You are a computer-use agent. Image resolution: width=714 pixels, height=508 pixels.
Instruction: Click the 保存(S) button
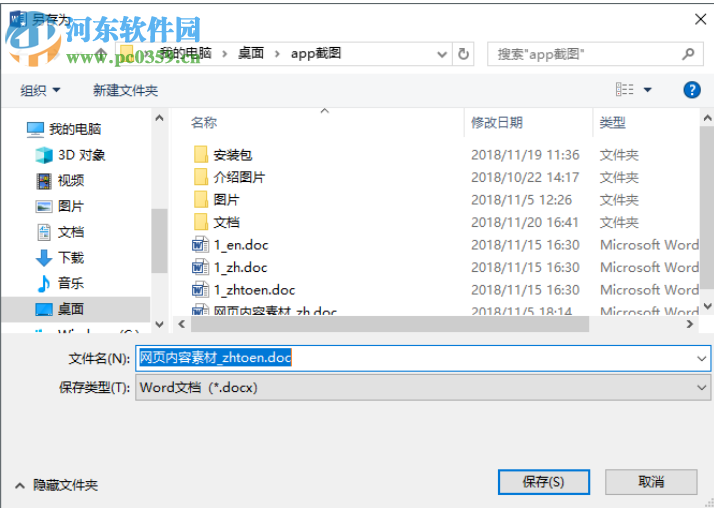(x=544, y=482)
